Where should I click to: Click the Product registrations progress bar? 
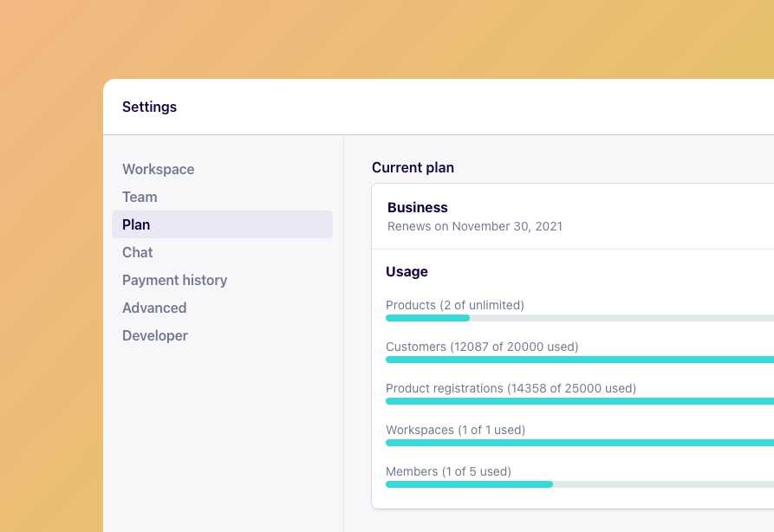579,401
